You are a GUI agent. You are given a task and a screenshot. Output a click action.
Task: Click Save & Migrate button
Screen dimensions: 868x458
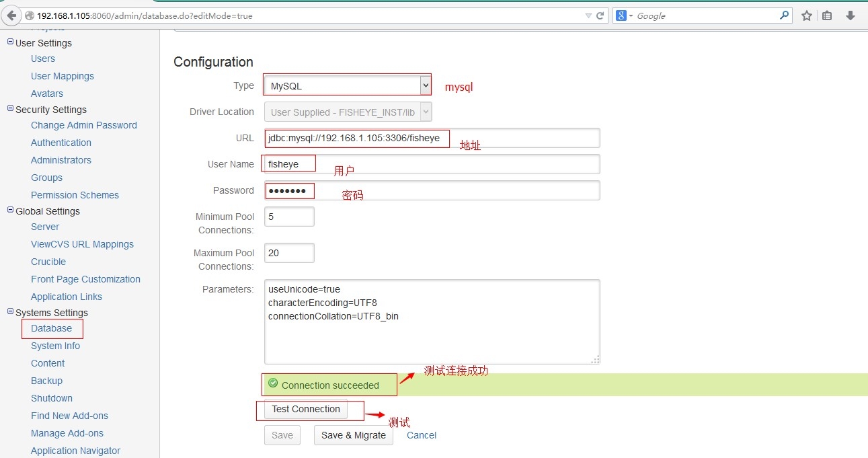pyautogui.click(x=354, y=435)
